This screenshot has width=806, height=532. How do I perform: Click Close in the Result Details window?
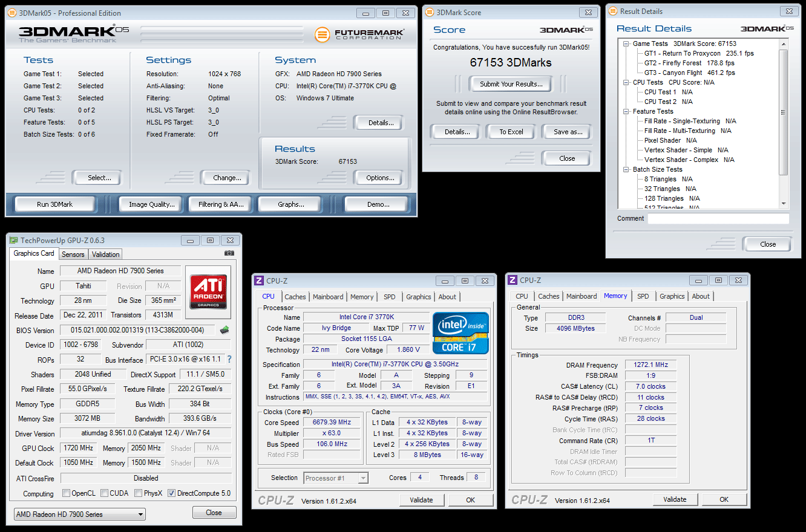point(768,244)
